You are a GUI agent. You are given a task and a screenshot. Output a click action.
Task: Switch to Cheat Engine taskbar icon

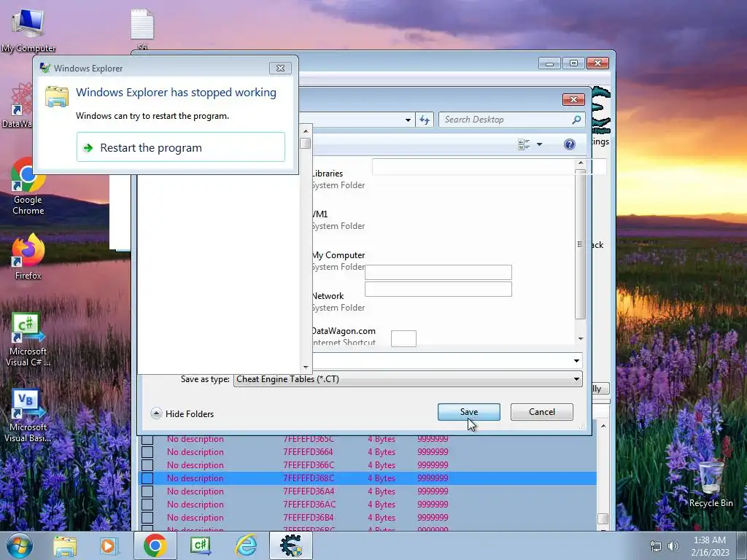tap(291, 545)
